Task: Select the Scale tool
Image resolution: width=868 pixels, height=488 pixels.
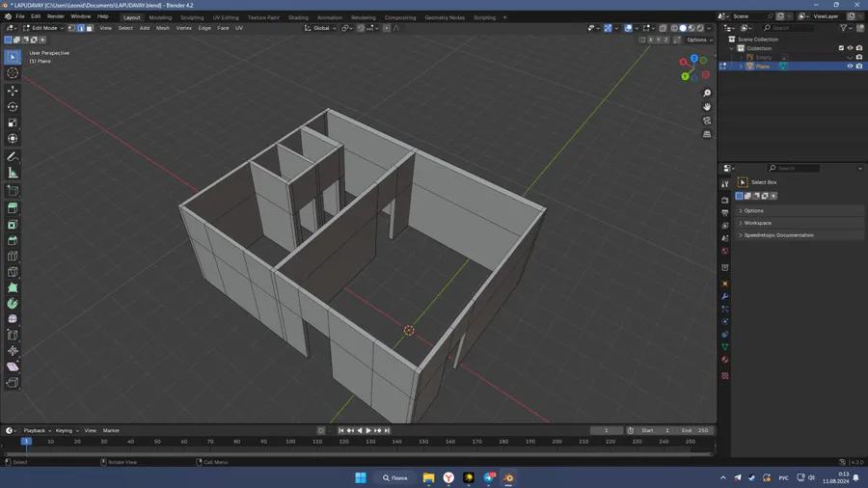Action: (13, 122)
